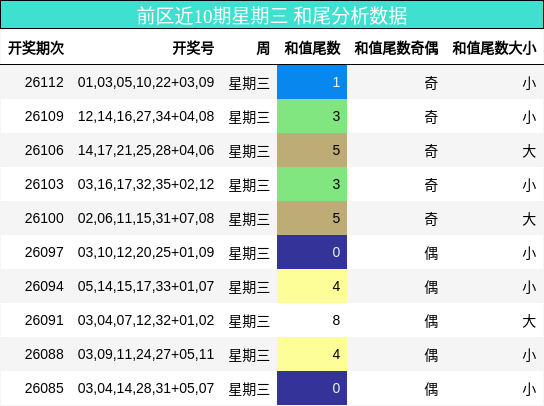Click 奇 parity cell in row 26106
544x406 pixels.
click(431, 151)
